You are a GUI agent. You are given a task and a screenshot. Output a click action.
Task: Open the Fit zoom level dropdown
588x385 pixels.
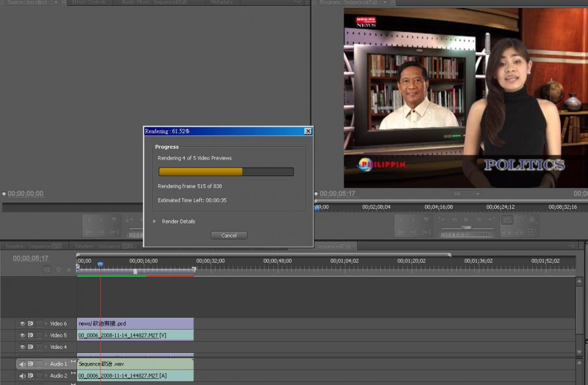467,194
